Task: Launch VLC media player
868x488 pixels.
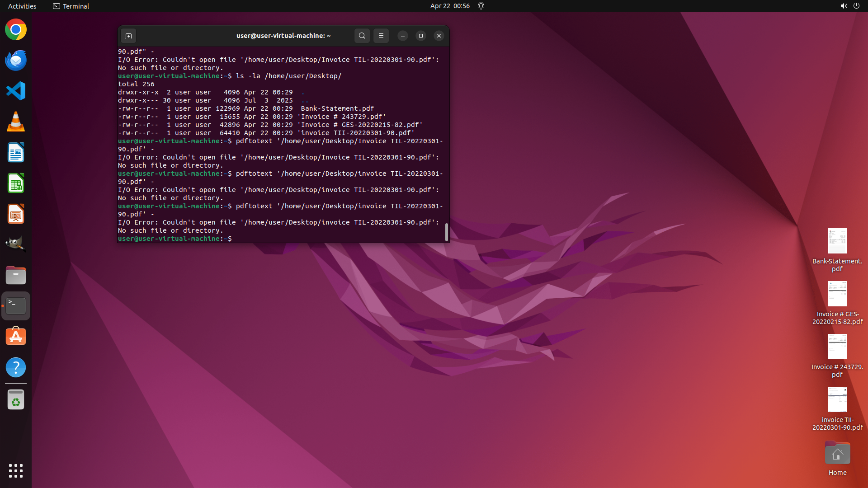Action: (x=16, y=122)
